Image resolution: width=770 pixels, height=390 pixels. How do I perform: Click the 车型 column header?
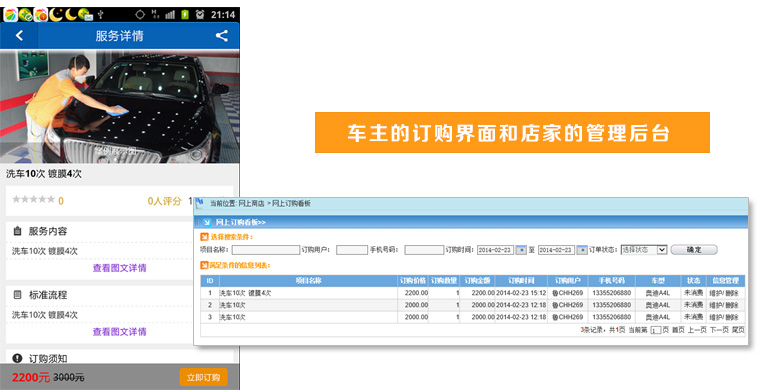pos(658,280)
